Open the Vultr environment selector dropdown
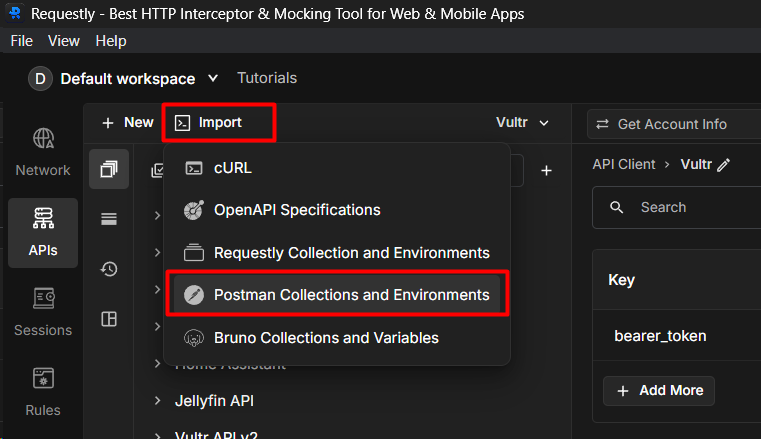The image size is (761, 439). point(523,123)
